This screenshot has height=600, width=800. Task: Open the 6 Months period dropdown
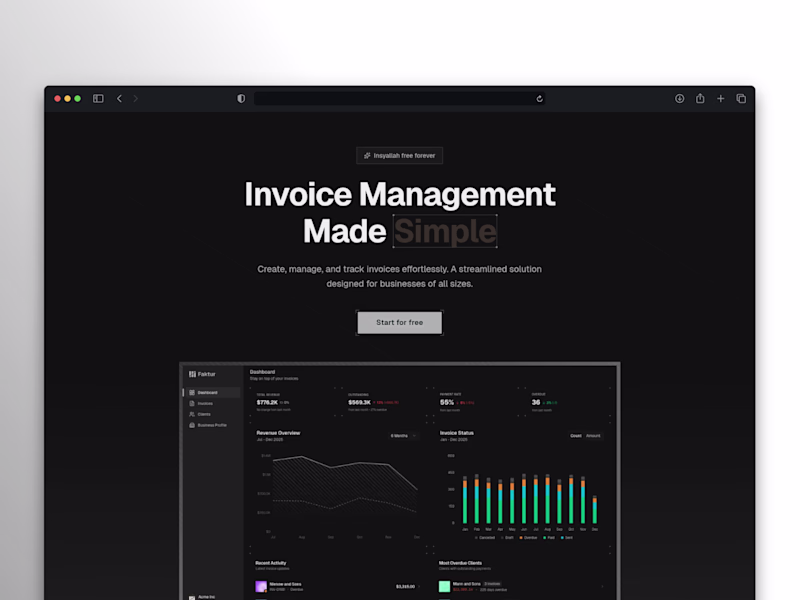[404, 436]
